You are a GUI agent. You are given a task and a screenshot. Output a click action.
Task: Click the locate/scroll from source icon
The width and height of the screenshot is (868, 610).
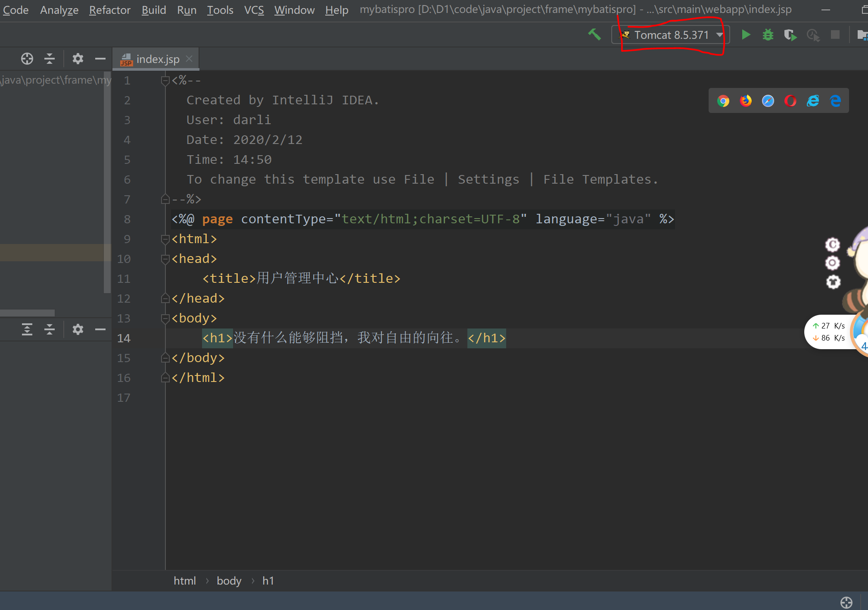27,59
